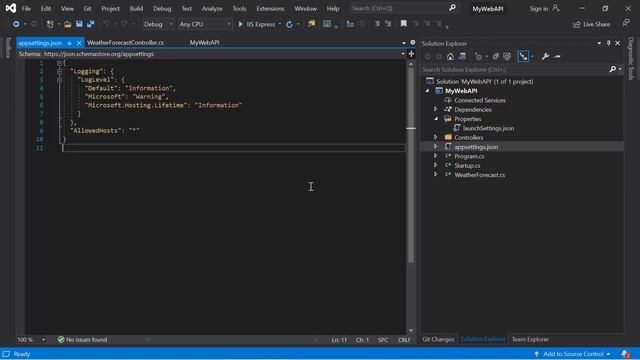640x360 pixels.
Task: Select launchSettings.json in the tree
Action: click(488, 128)
